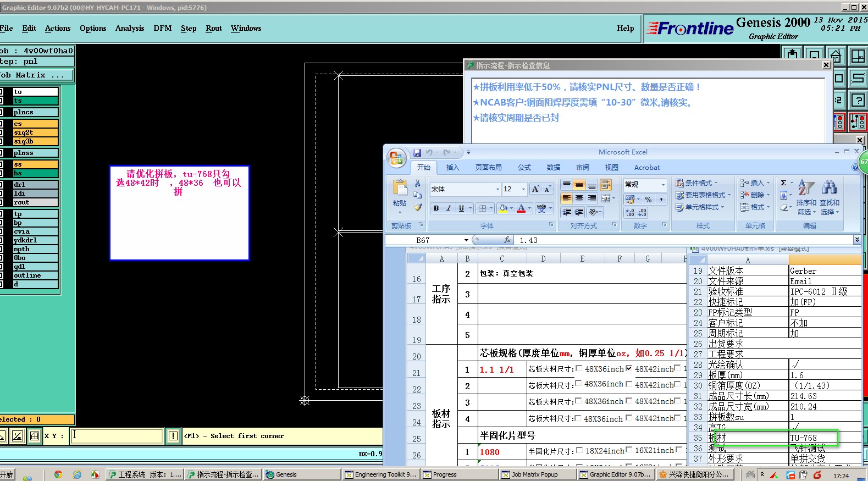Expand the formula bar

856,240
